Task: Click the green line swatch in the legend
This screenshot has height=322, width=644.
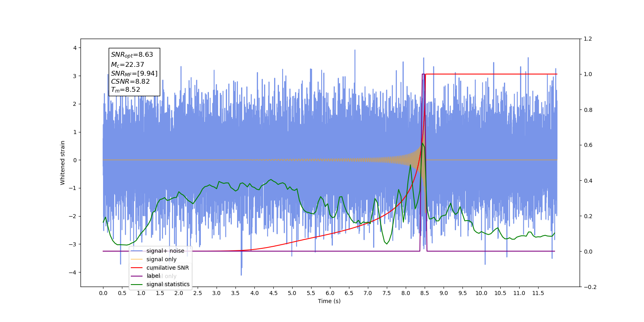Action: 137,284
